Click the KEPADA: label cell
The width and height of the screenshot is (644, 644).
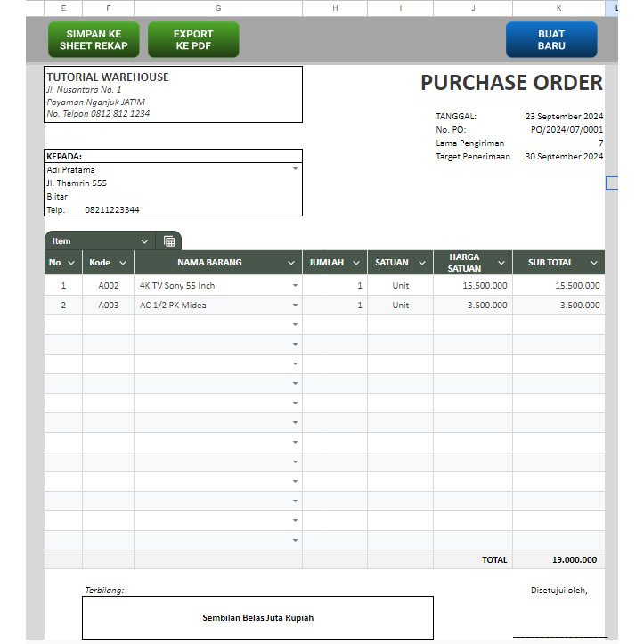[174, 157]
